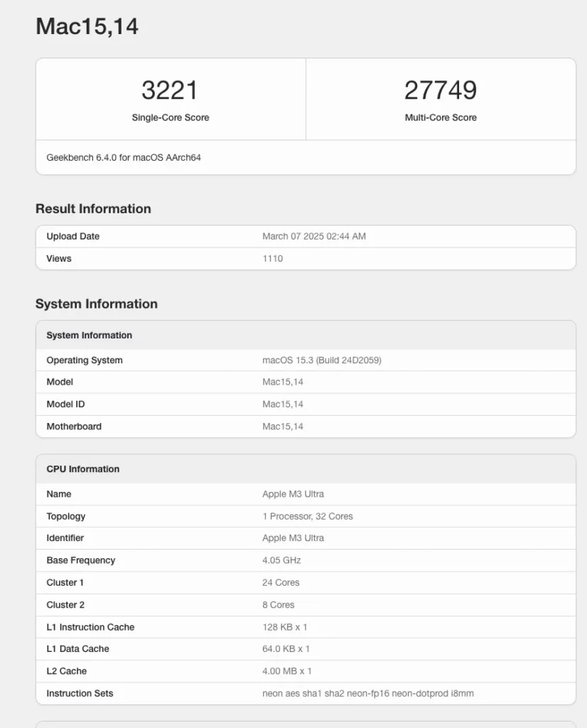Select the single-core score 3221
Image resolution: width=587 pixels, height=728 pixels.
tap(170, 90)
